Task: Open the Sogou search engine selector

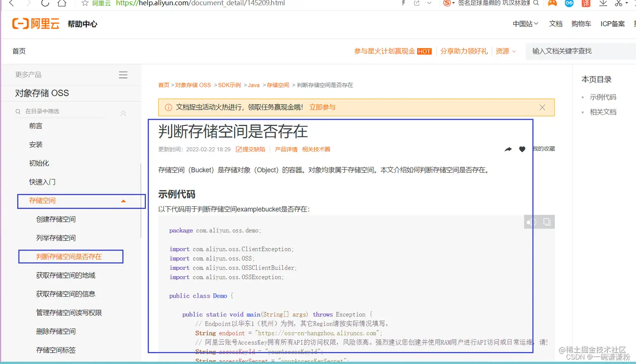Action: click(x=448, y=3)
